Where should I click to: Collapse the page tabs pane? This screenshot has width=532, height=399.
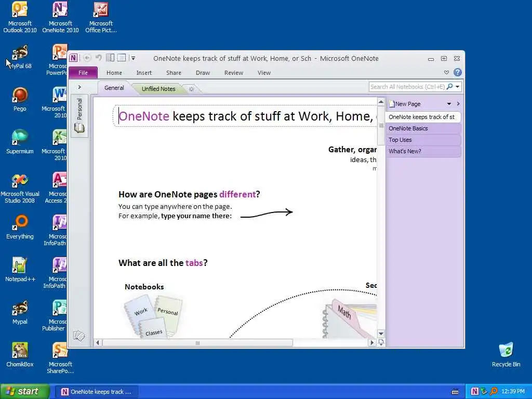click(458, 104)
